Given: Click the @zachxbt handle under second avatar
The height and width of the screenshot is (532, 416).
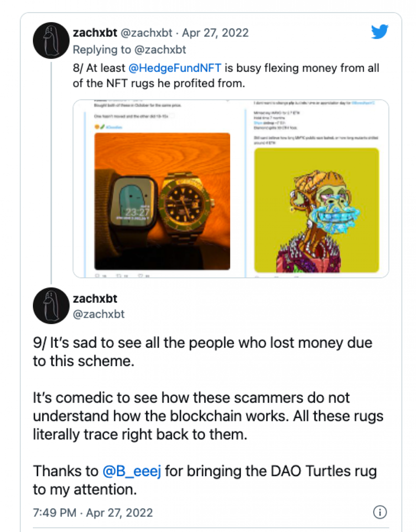Looking at the screenshot, I should click(x=99, y=314).
